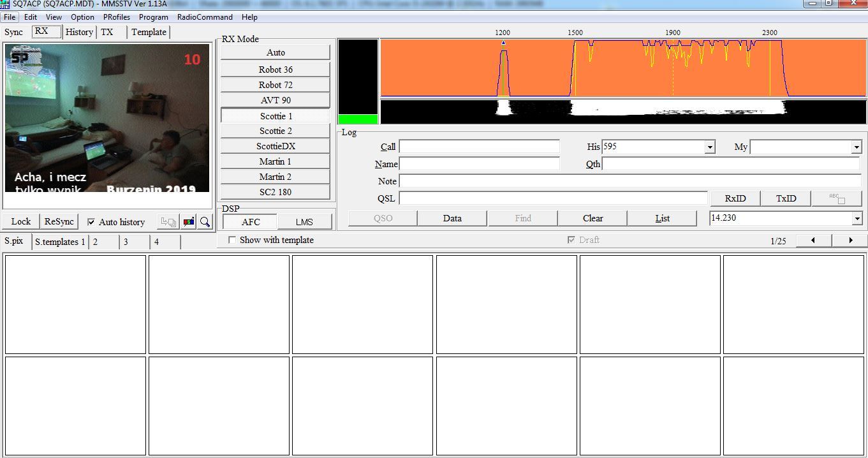Open the File menu

coord(10,17)
